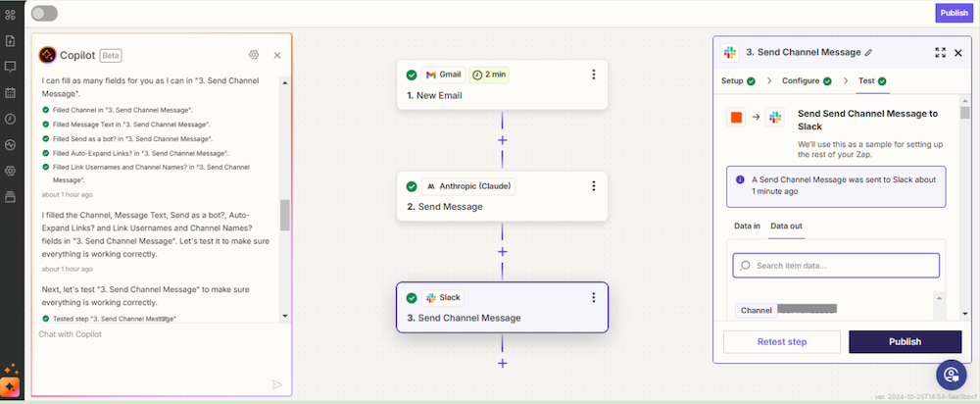Click the Anthropic (Claude) badge on step 2
The height and width of the screenshot is (404, 980).
pos(468,186)
